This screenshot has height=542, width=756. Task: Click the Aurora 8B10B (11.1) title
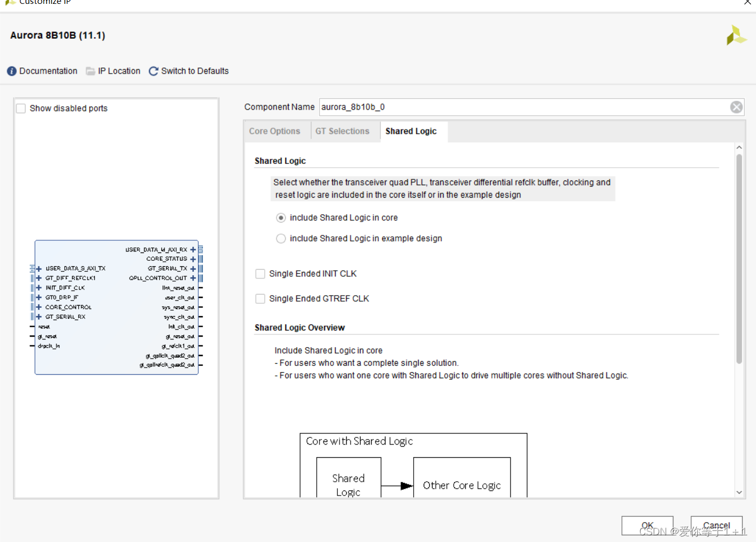point(58,35)
